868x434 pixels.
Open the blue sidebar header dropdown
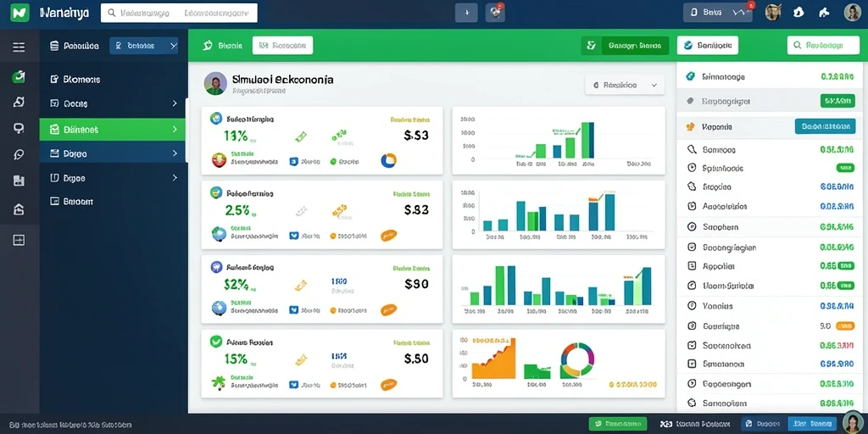click(x=144, y=46)
